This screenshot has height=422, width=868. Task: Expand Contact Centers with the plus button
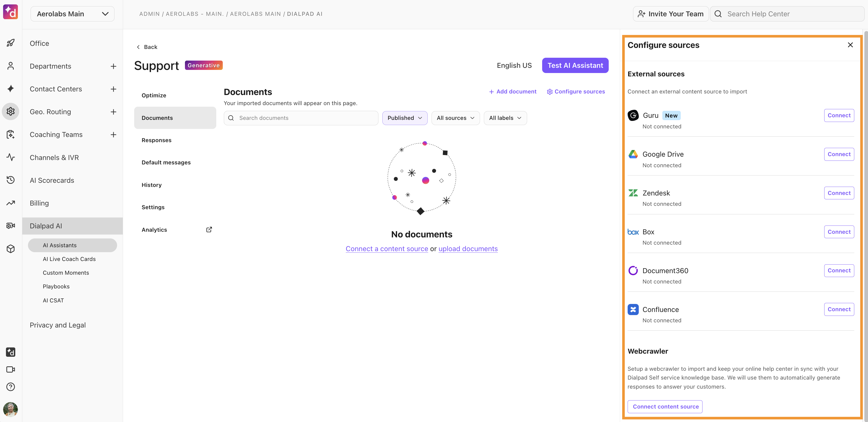click(x=113, y=89)
